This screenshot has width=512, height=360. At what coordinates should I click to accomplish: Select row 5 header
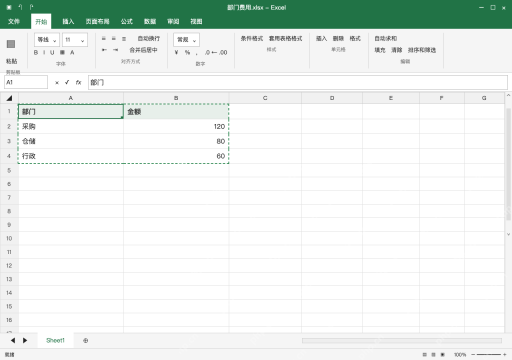[9, 170]
